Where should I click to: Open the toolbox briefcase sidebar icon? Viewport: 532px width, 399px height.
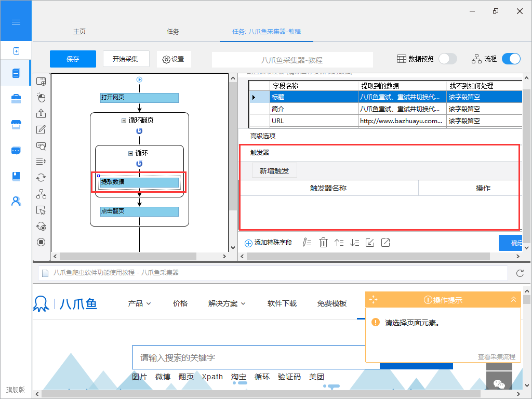coord(16,98)
